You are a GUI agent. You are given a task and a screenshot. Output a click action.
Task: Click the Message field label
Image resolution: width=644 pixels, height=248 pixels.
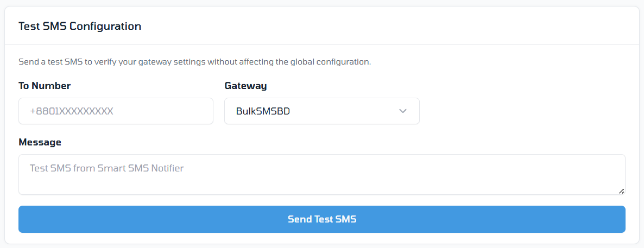tap(40, 142)
